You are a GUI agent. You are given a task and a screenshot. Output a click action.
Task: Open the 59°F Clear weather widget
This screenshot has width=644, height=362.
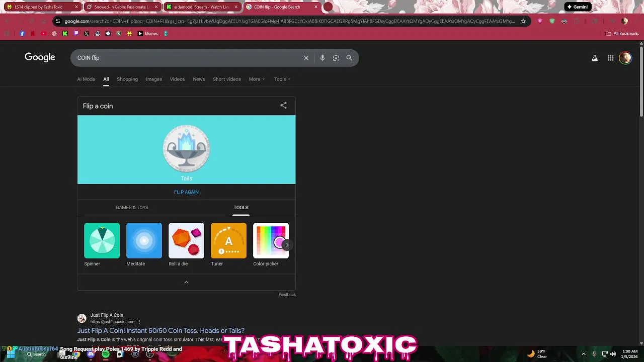click(537, 354)
